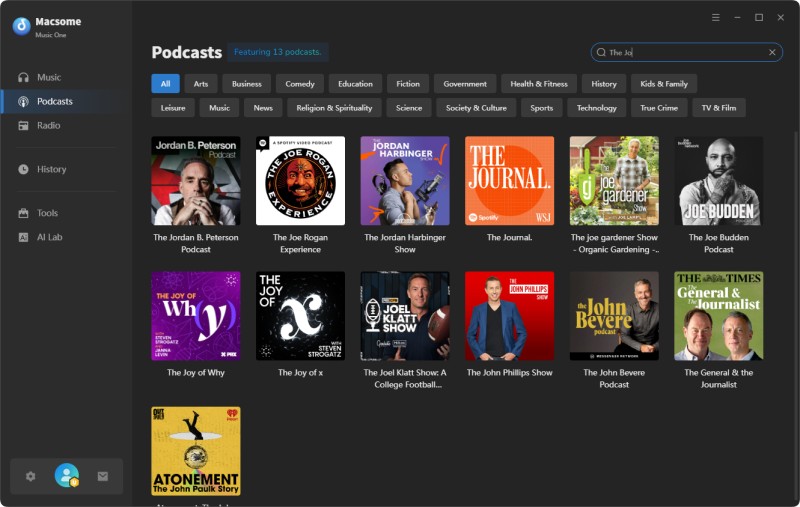
Task: Choose the History category chip
Action: 604,84
